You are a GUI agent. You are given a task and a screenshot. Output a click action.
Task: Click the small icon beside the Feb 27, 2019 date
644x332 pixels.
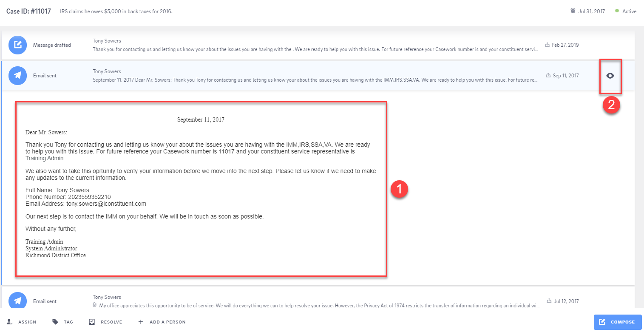click(x=547, y=45)
